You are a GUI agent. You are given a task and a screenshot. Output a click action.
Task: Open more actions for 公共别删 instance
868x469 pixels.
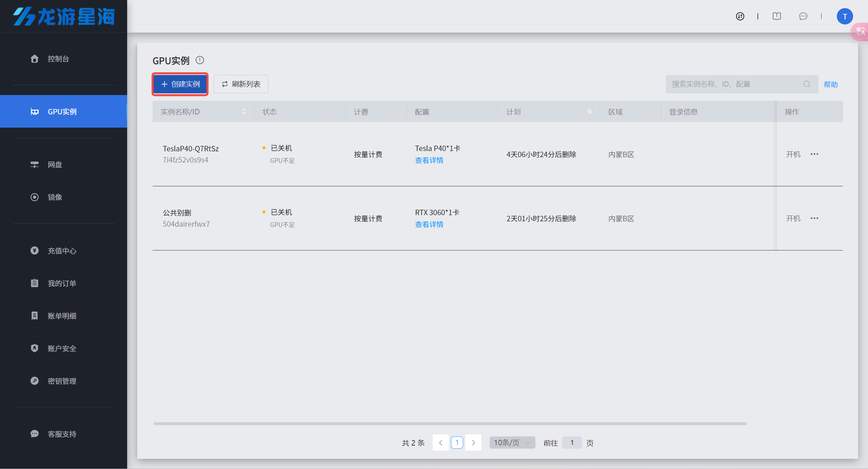coord(814,218)
